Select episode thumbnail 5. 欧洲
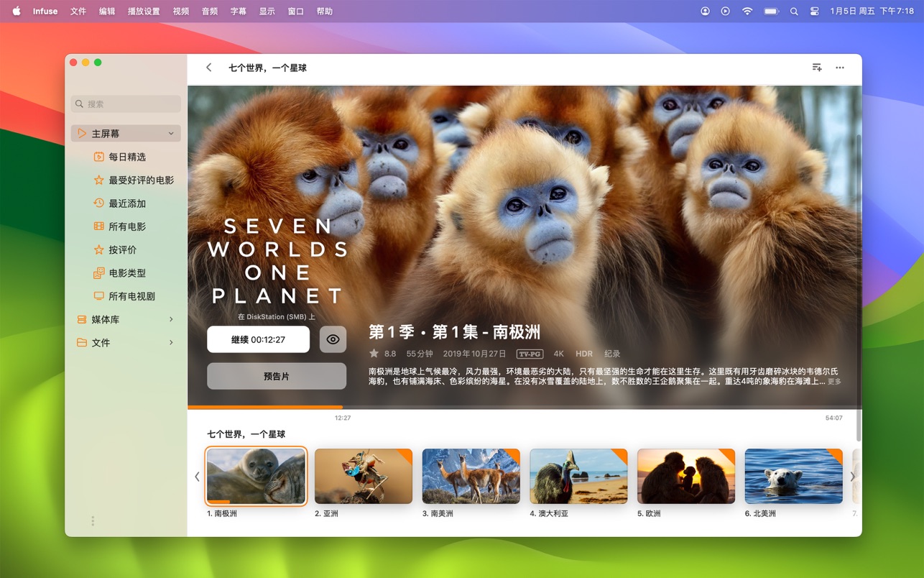924x578 pixels. (x=685, y=476)
